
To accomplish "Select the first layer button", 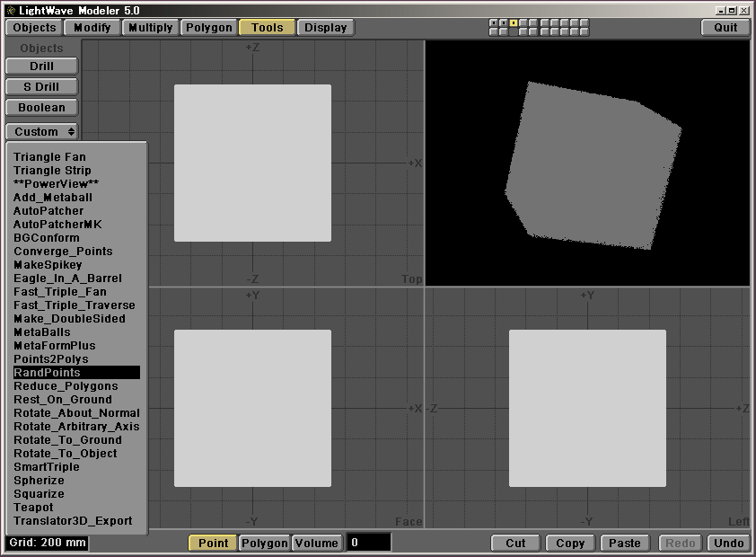I will click(493, 23).
